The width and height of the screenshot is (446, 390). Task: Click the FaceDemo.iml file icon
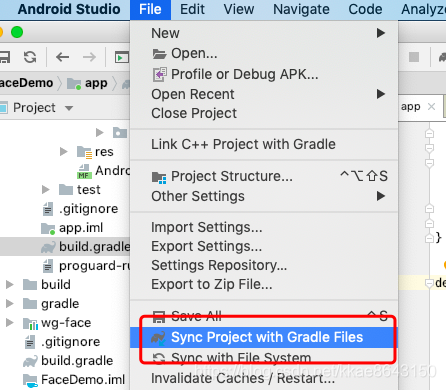tap(30, 380)
